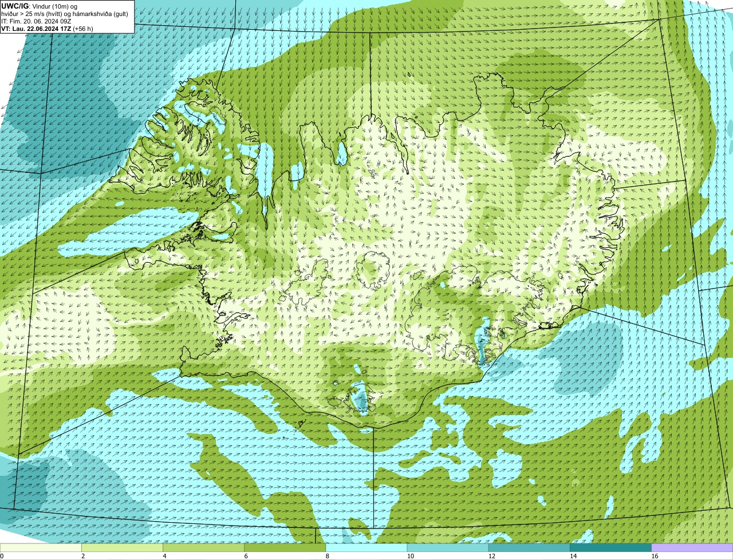Click the "2" tick label on the color scale
The width and height of the screenshot is (733, 560).
point(83,556)
